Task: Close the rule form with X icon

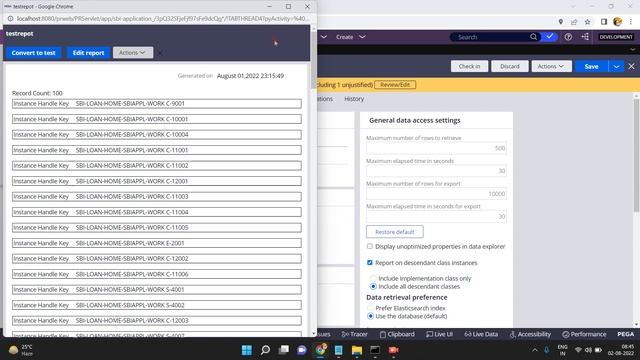Action: 631,66
